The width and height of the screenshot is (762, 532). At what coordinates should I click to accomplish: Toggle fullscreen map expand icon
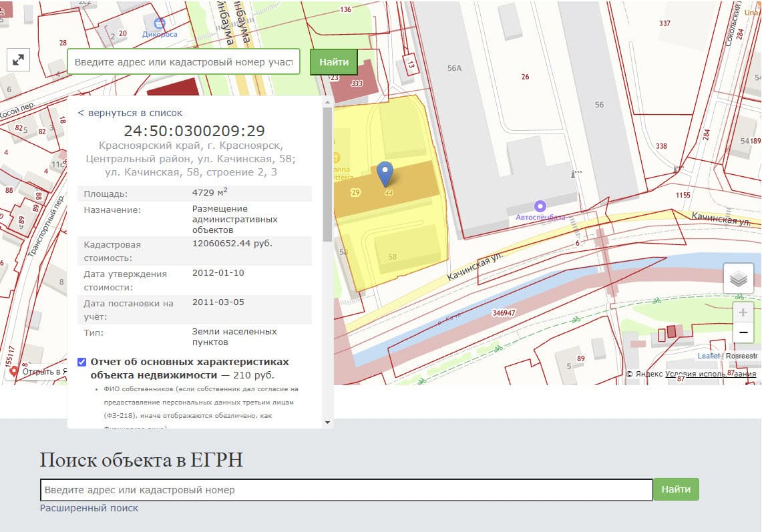tap(19, 60)
